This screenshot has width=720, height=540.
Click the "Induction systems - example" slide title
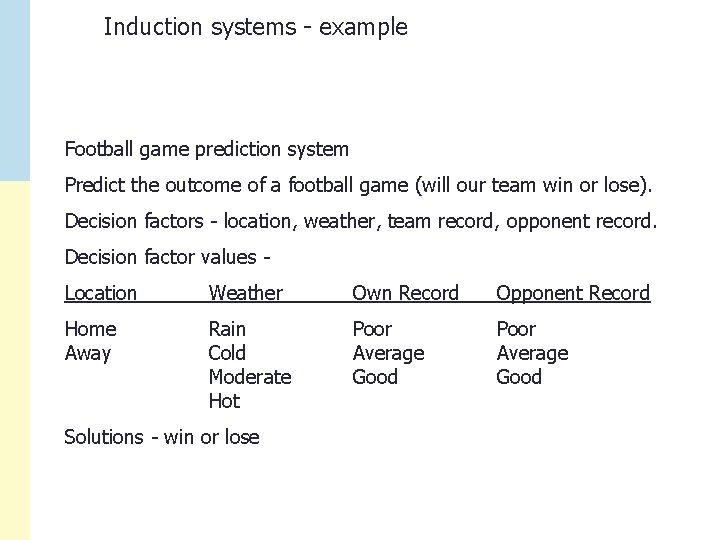[255, 28]
